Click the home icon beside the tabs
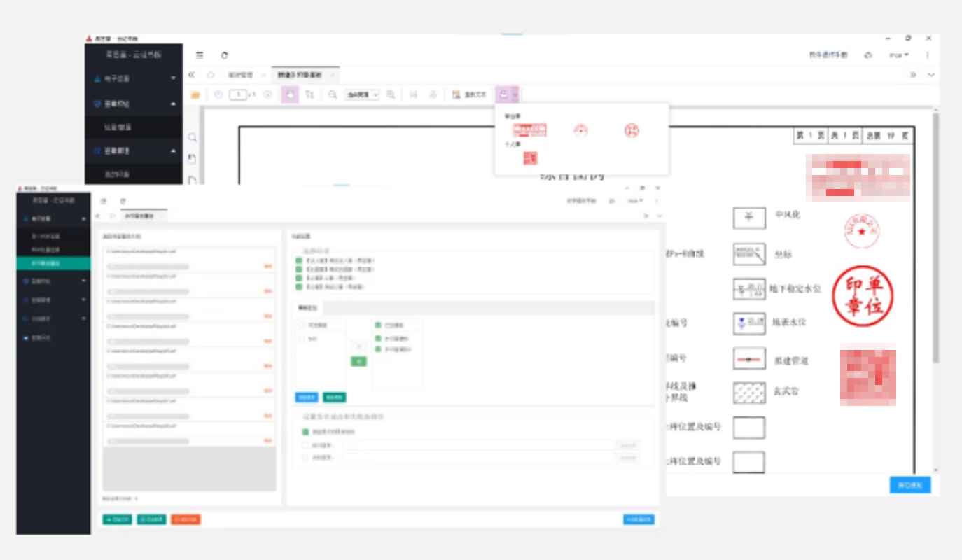 210,75
